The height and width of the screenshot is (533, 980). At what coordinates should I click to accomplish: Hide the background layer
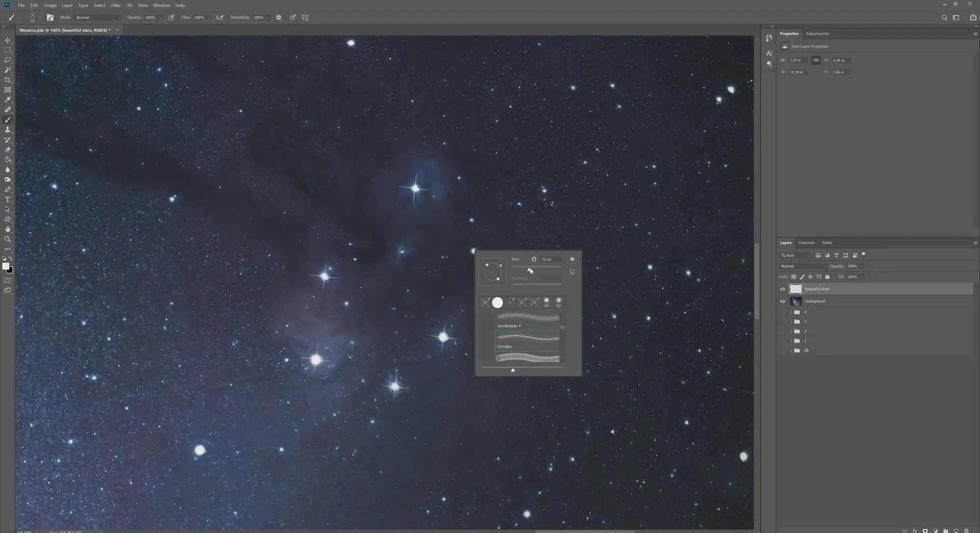tap(782, 301)
